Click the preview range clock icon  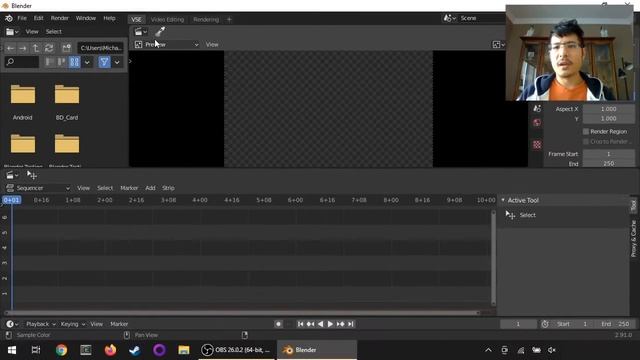pyautogui.click(x=545, y=324)
